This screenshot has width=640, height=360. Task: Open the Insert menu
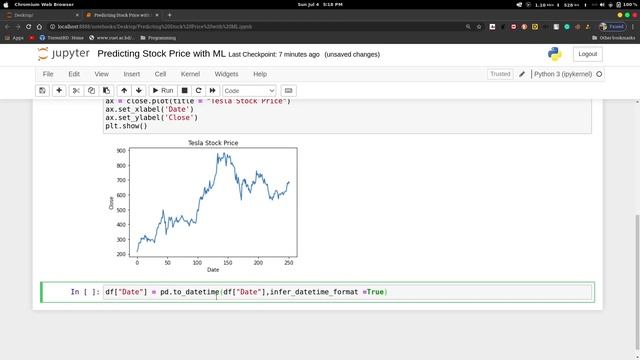click(131, 74)
